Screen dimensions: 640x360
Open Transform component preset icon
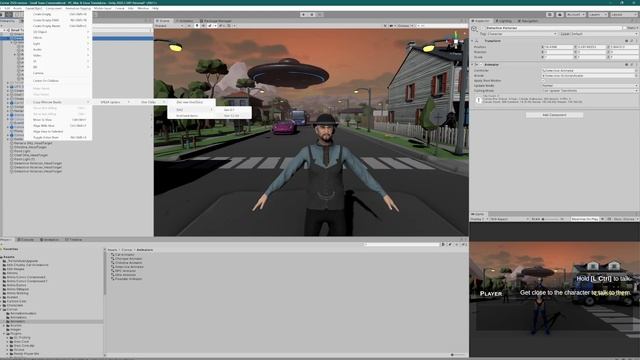click(631, 41)
